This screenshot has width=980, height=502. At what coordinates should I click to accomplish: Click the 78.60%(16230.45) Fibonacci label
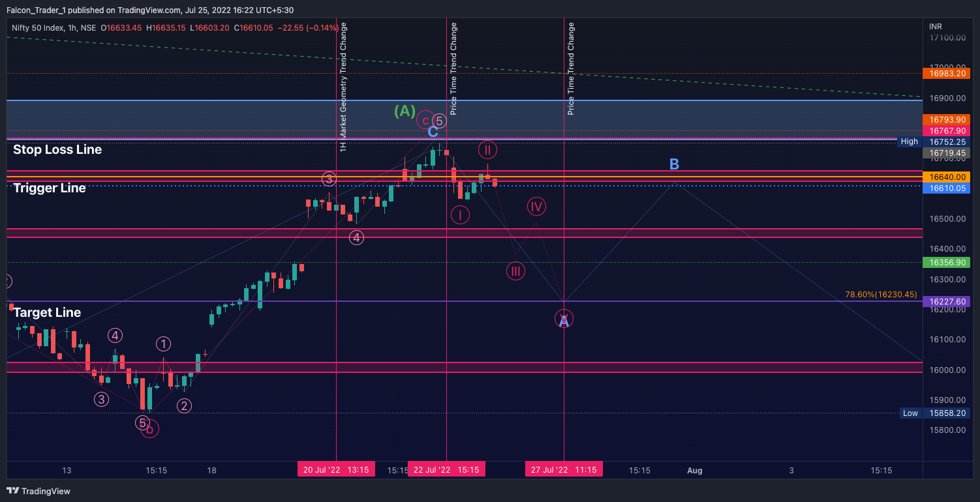tap(881, 295)
